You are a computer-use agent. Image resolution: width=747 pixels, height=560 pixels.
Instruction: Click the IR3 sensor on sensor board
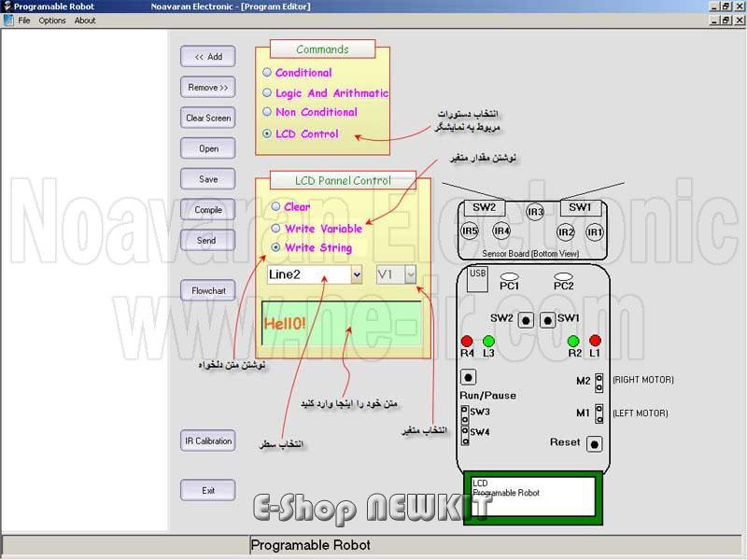535,212
